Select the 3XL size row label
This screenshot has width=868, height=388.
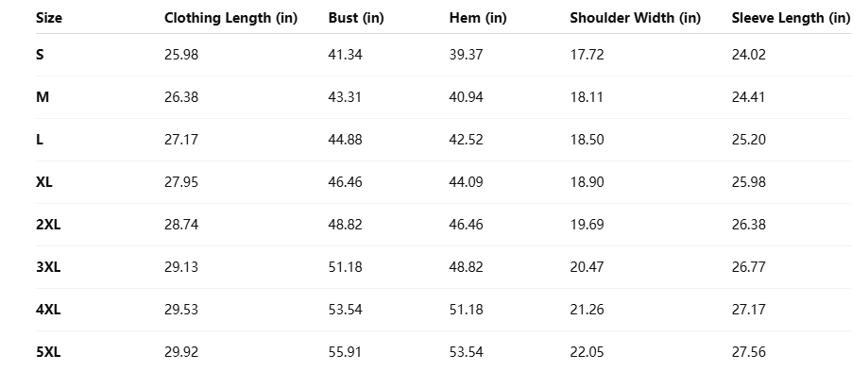pos(48,267)
